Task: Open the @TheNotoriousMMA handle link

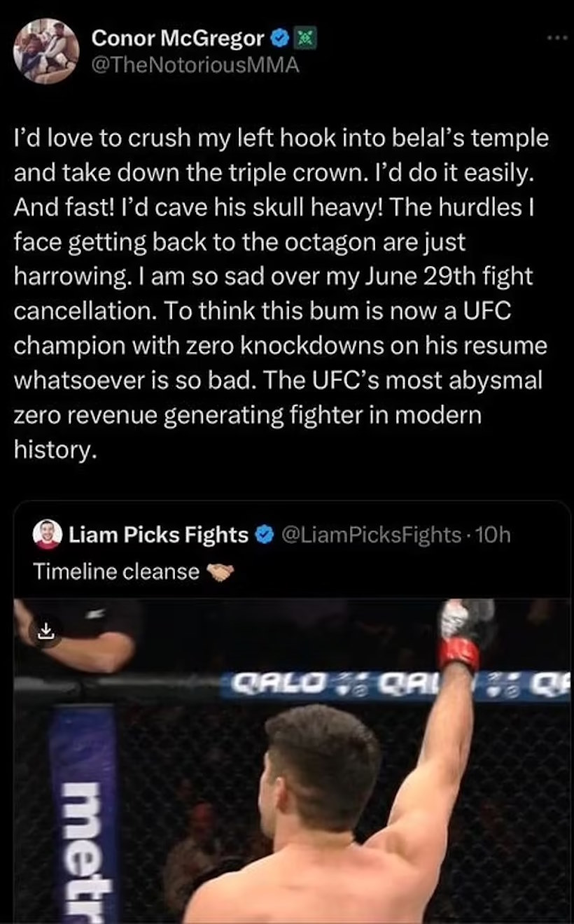Action: tap(195, 66)
